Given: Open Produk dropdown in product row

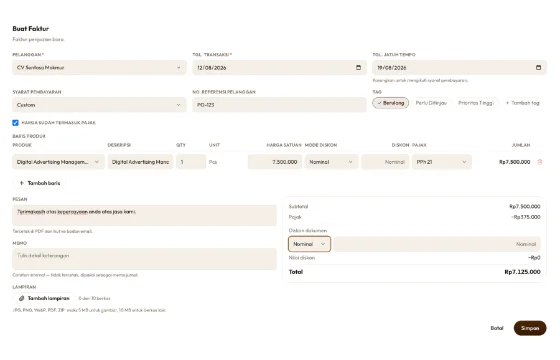Looking at the screenshot, I should click(x=58, y=162).
